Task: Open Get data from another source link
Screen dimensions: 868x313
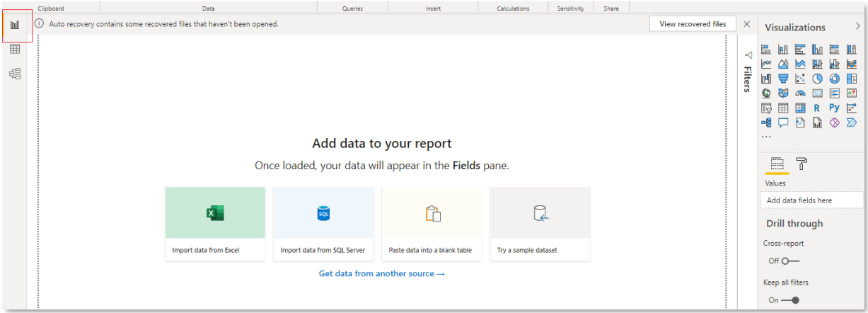Action: (x=382, y=273)
